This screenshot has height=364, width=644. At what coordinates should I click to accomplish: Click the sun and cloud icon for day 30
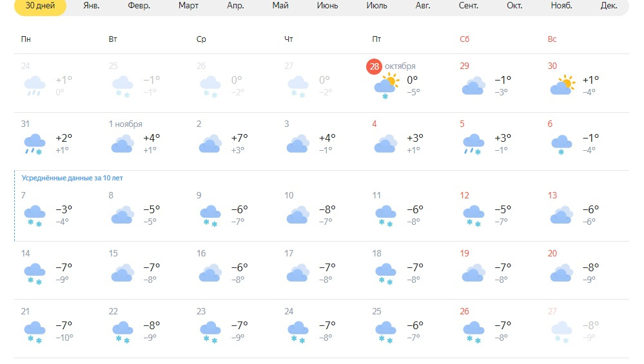point(562,85)
